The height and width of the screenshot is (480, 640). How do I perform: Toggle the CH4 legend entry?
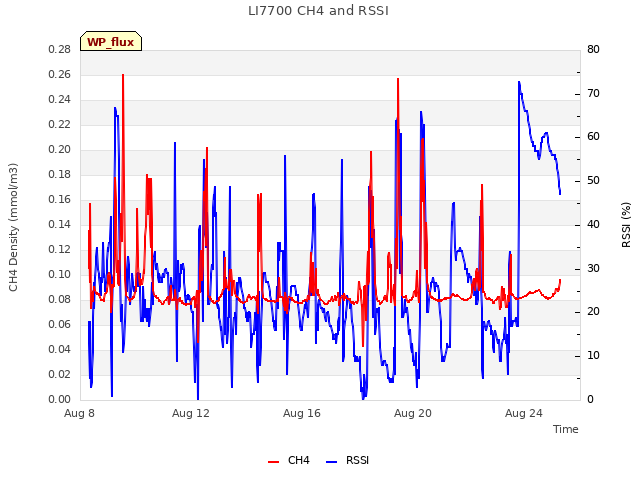(289, 460)
